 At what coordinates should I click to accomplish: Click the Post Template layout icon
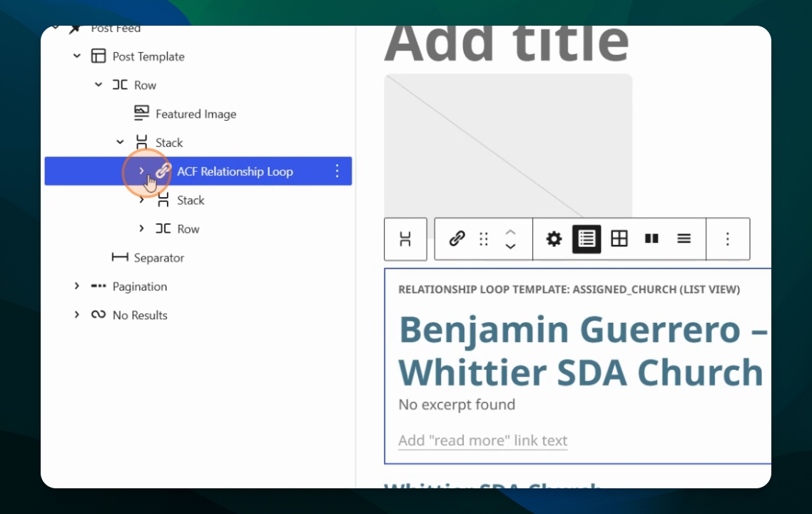coord(98,56)
